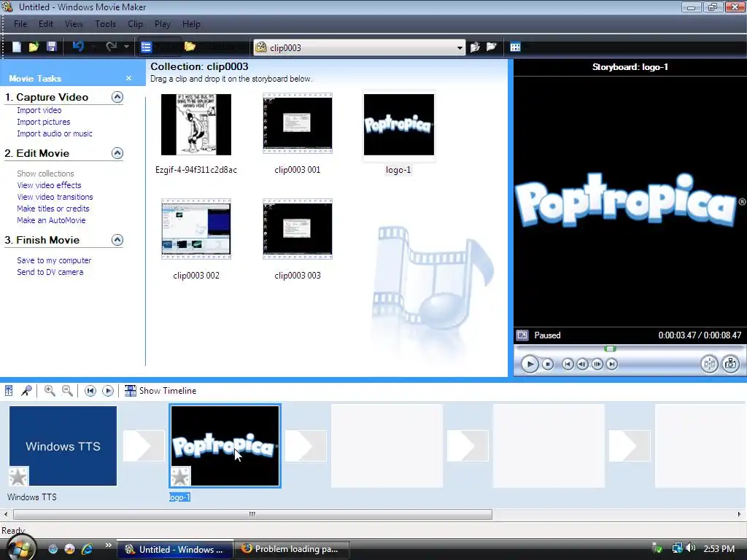Screen dimensions: 747x560
Task: Zoom out on the storyboard/timeline
Action: 67,391
